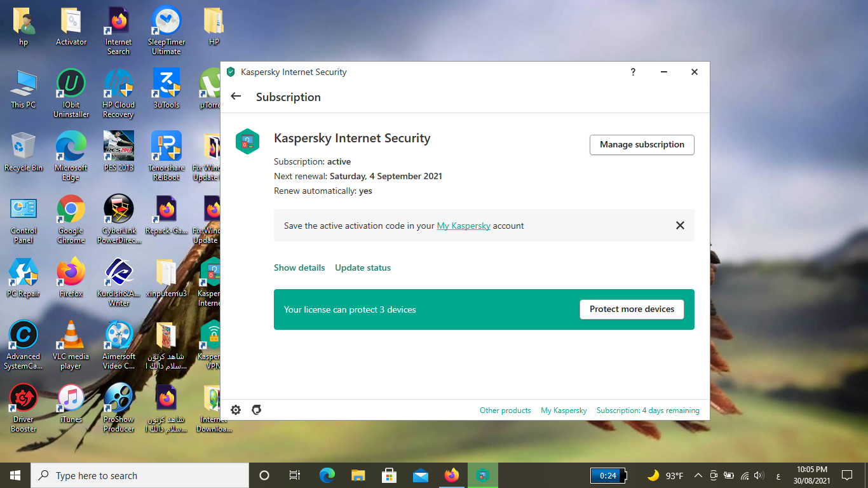Select iTunes desktop icon
868x488 pixels.
[x=71, y=403]
